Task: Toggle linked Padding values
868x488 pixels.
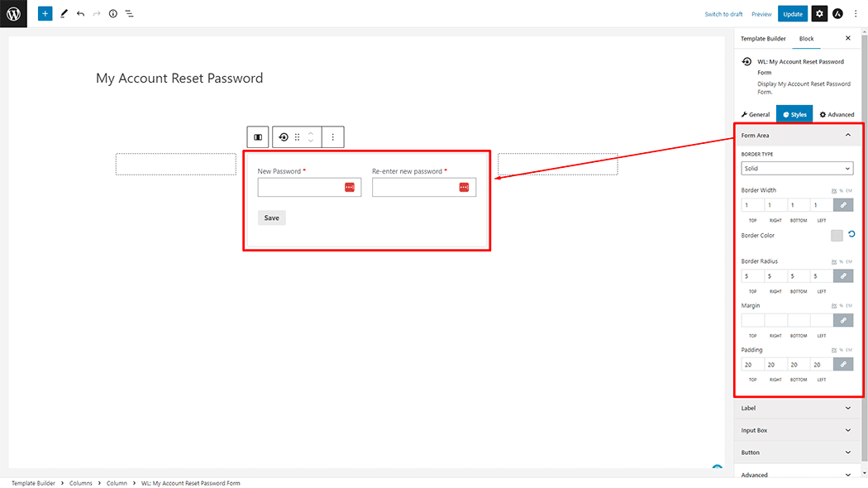Action: [x=843, y=365]
